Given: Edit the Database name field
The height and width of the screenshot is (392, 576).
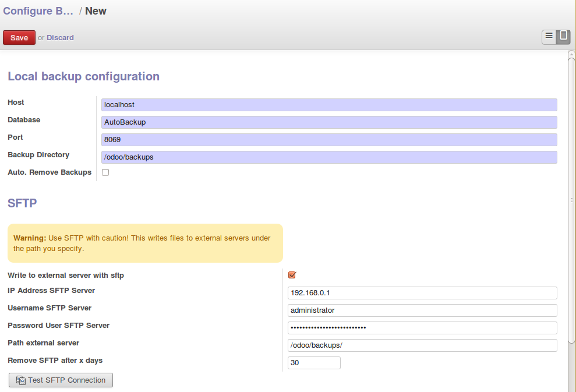Looking at the screenshot, I should (x=329, y=122).
